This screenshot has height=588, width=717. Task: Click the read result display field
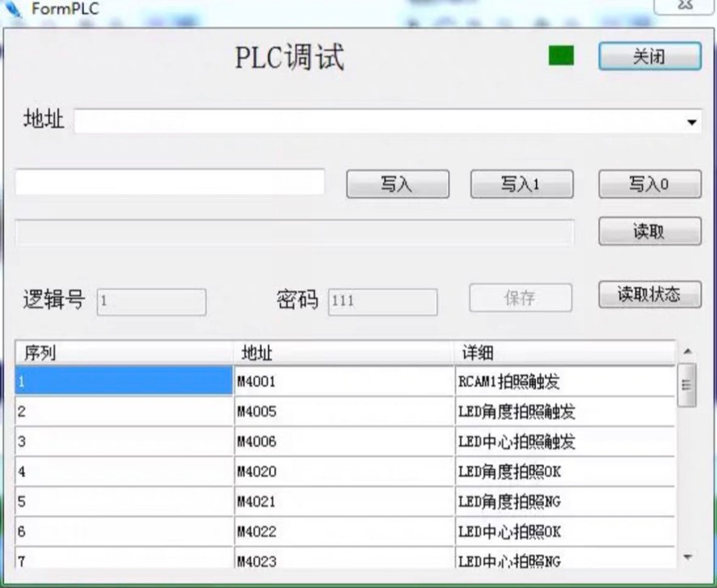(x=294, y=233)
